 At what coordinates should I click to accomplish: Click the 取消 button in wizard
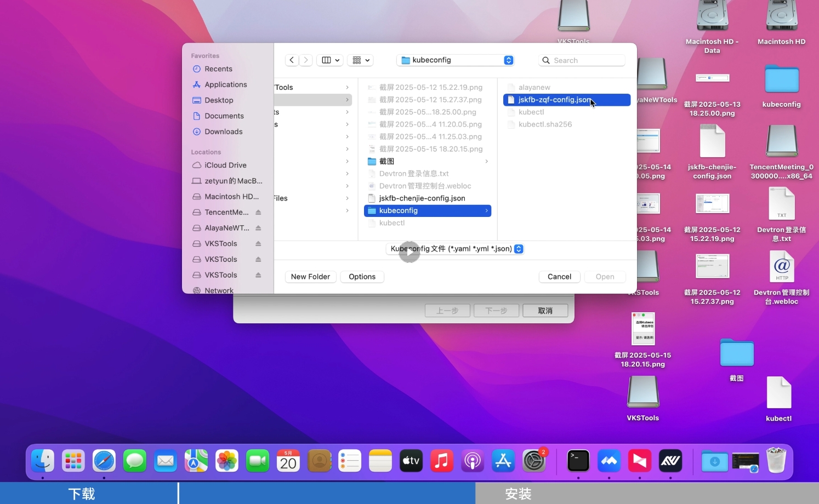[545, 311]
